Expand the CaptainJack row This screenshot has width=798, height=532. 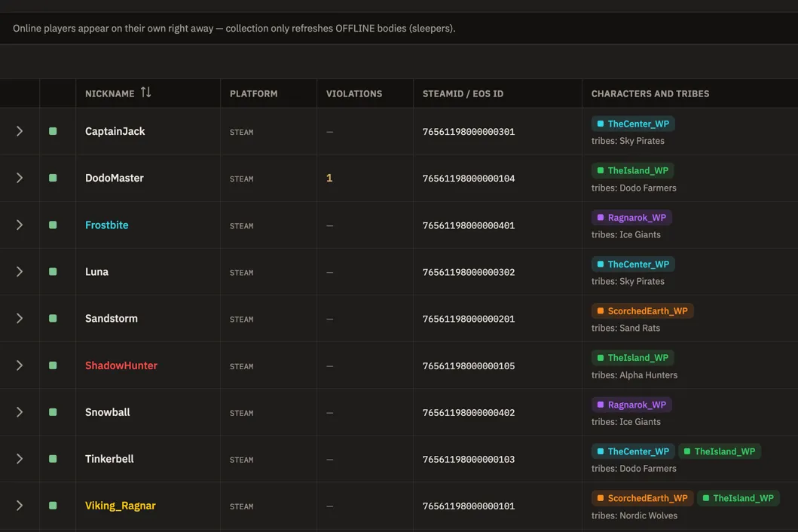point(20,131)
